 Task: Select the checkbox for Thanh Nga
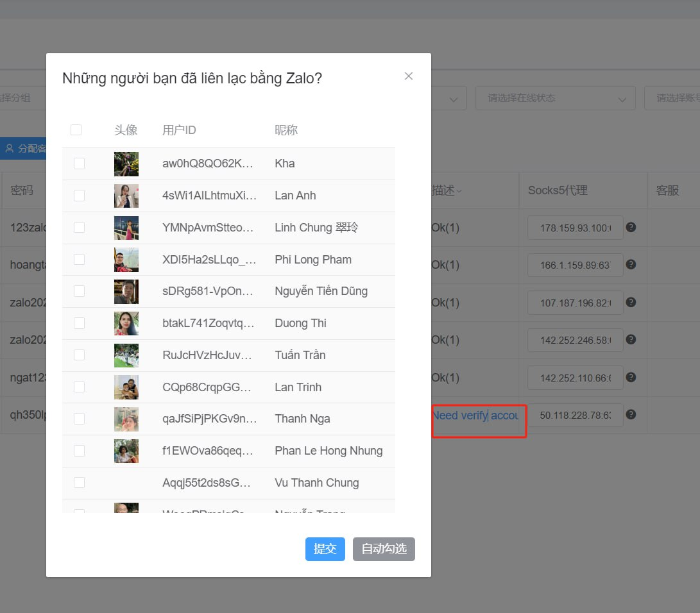tap(79, 419)
